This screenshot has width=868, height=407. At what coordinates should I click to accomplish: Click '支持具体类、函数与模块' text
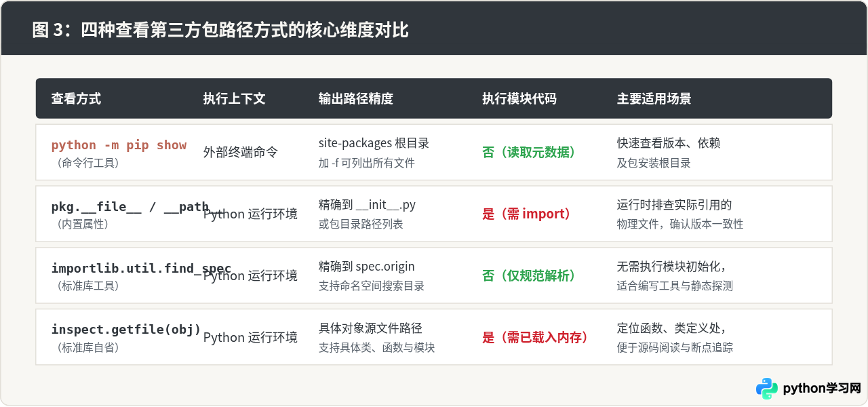(x=377, y=348)
